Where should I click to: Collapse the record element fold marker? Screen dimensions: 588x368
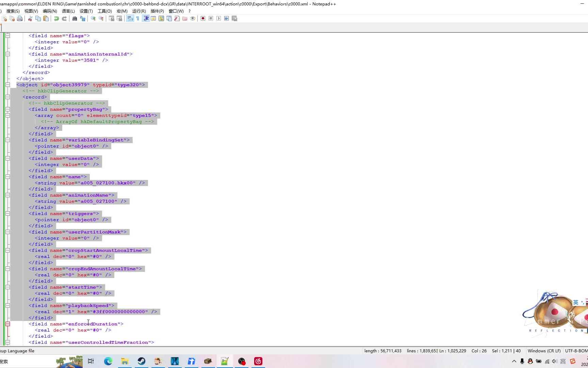(x=7, y=97)
